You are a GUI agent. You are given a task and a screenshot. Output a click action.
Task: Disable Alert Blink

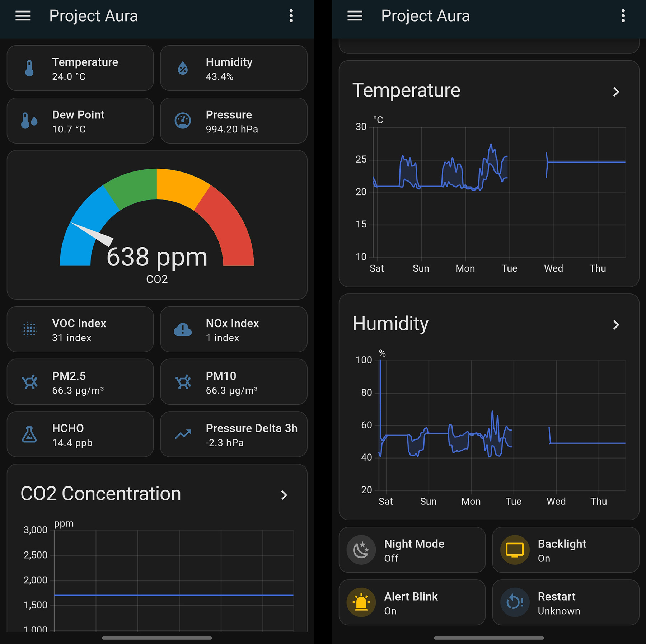pos(412,603)
